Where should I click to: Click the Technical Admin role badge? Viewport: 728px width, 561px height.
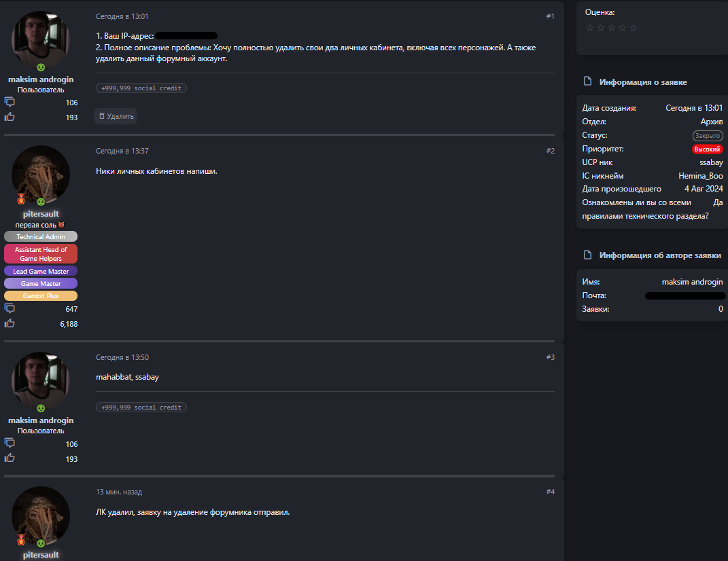tap(41, 236)
